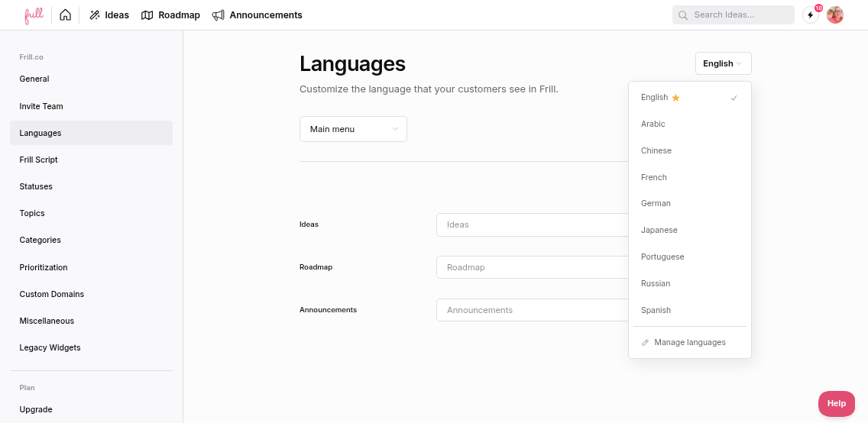Open Topics settings

click(92, 214)
